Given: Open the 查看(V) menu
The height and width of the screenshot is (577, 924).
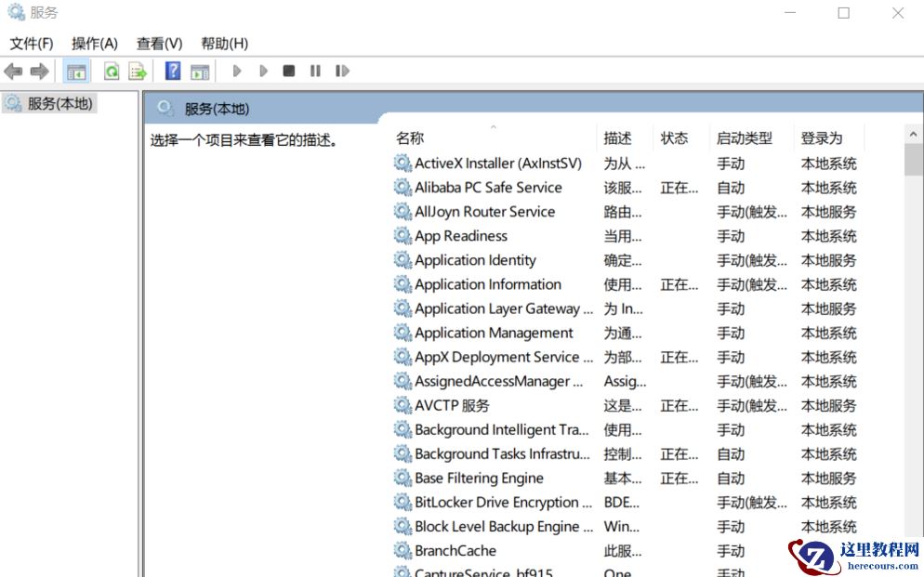Looking at the screenshot, I should [158, 43].
